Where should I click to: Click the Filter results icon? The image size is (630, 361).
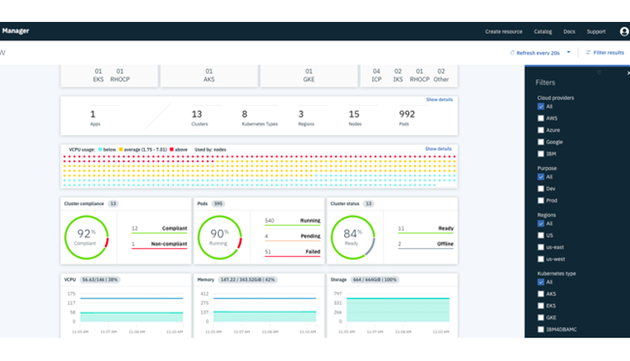pos(588,53)
